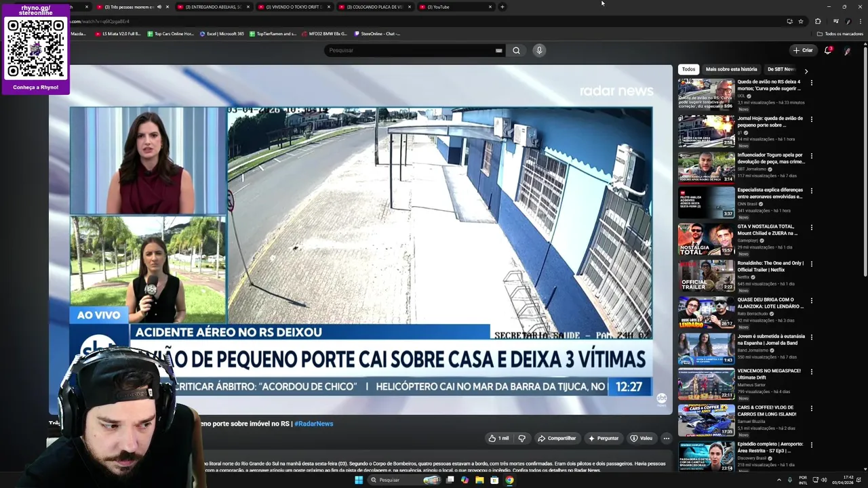Switch to the (3) YouTube browser tab
Screen dimensions: 868x488
point(456,7)
